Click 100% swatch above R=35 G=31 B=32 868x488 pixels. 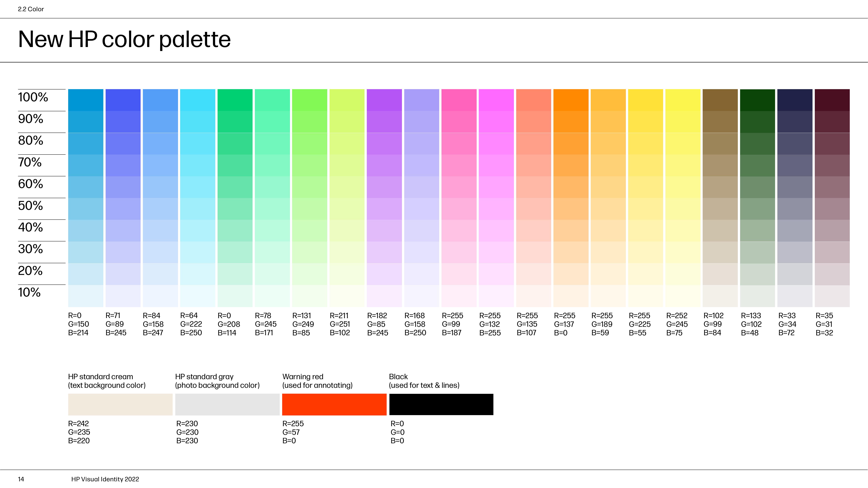[x=832, y=100]
